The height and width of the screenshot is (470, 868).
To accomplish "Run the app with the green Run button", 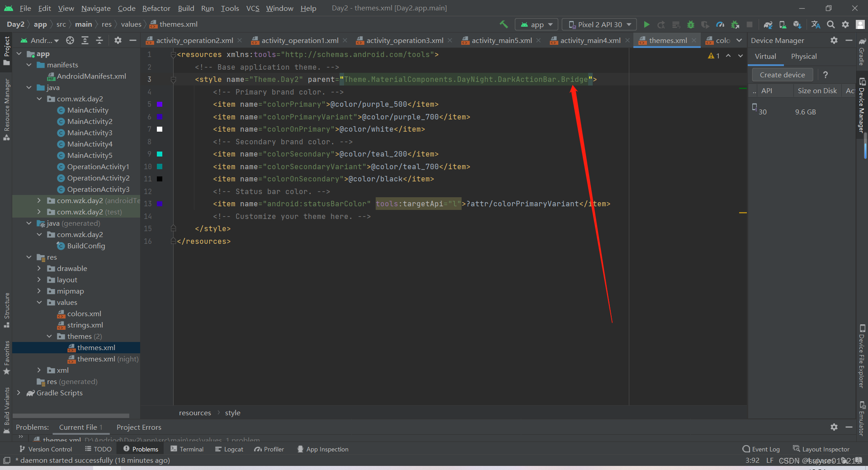I will (646, 24).
